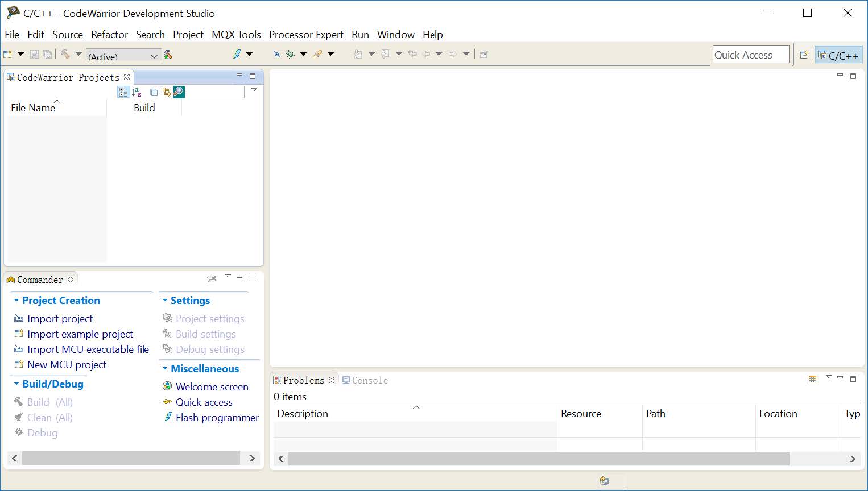Image resolution: width=868 pixels, height=491 pixels.
Task: Collapse the Miscellaneous section
Action: 165,369
